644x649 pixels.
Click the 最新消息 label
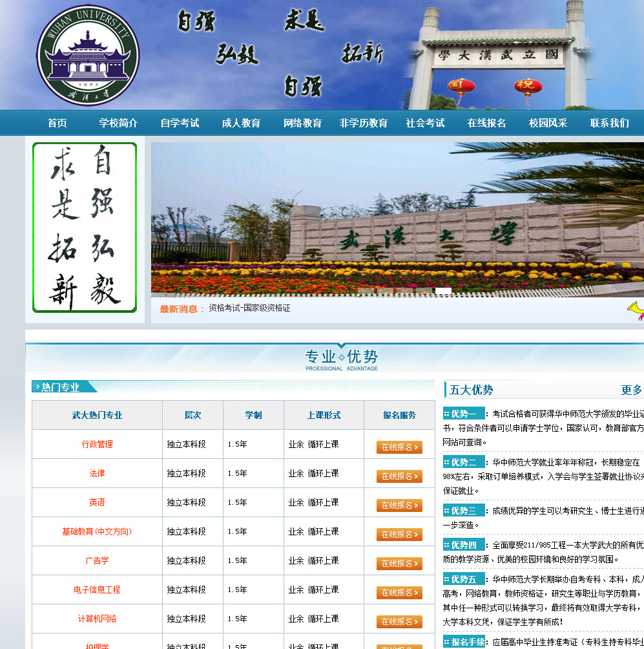click(182, 309)
